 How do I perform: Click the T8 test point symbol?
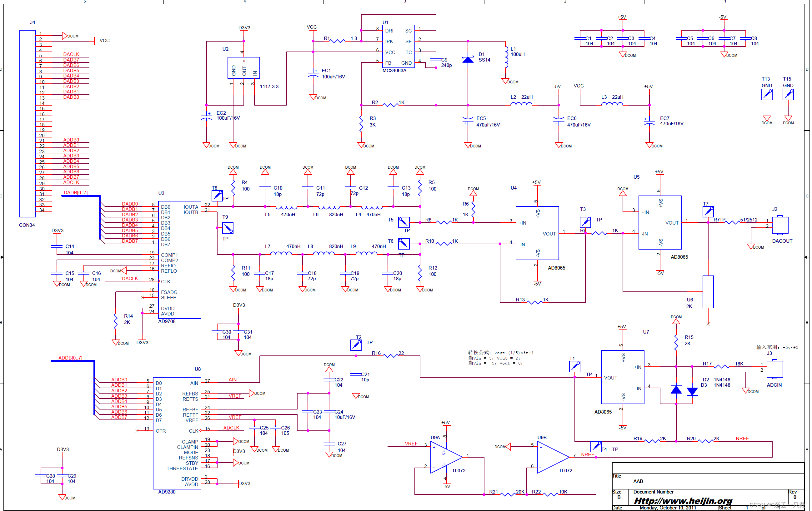tap(217, 196)
